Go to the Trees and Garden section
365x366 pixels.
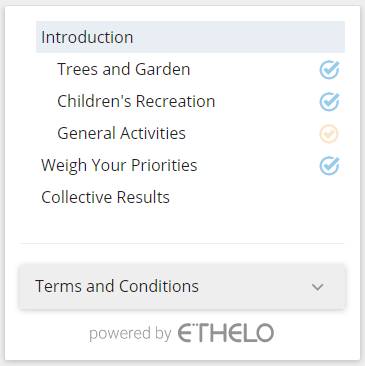click(124, 69)
